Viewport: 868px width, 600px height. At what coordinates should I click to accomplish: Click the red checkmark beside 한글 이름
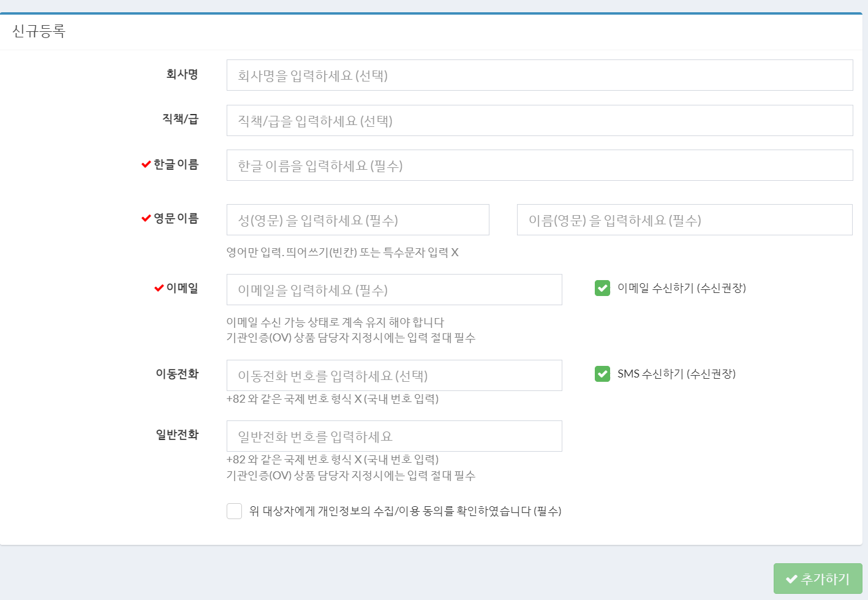(146, 164)
